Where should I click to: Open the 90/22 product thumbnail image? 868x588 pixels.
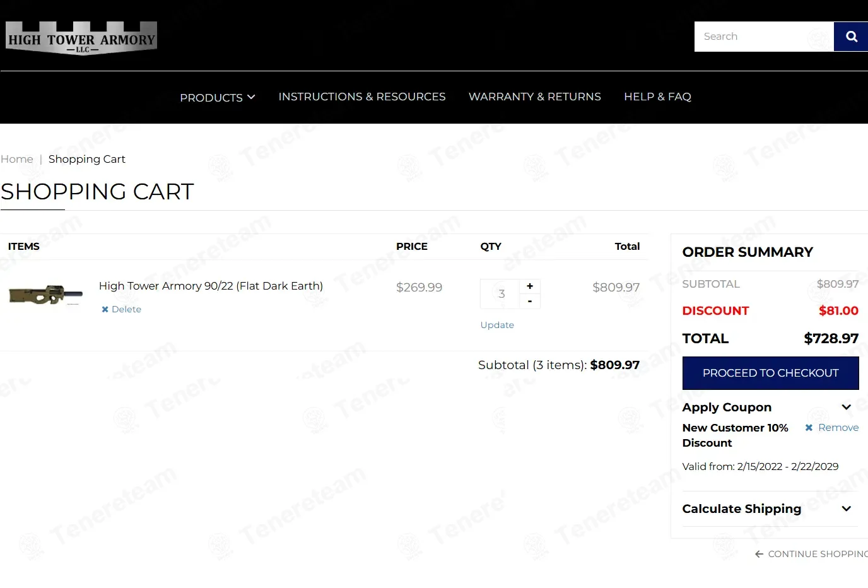pyautogui.click(x=45, y=295)
